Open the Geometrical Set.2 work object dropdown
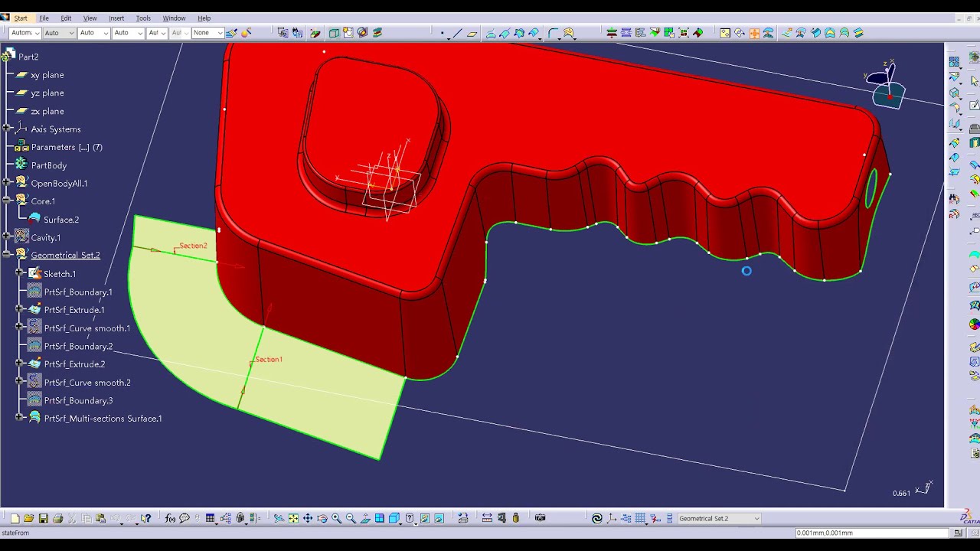The height and width of the screenshot is (551, 980). coord(718,518)
